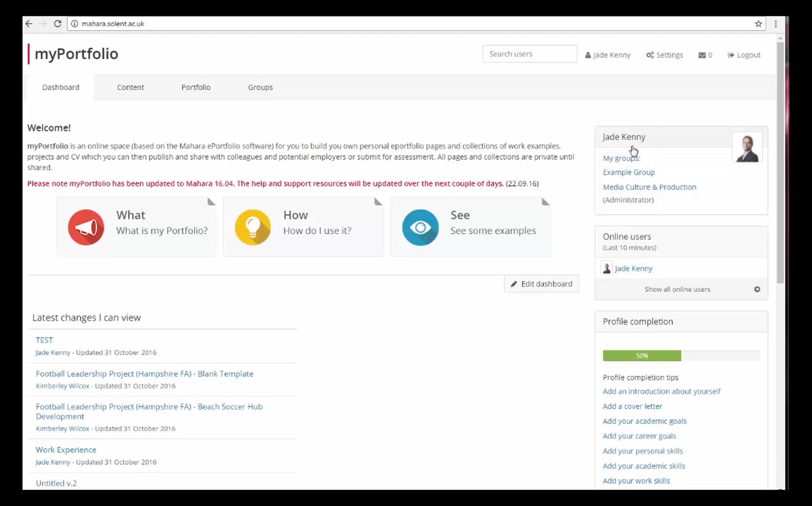Click the Search users field

click(x=530, y=54)
